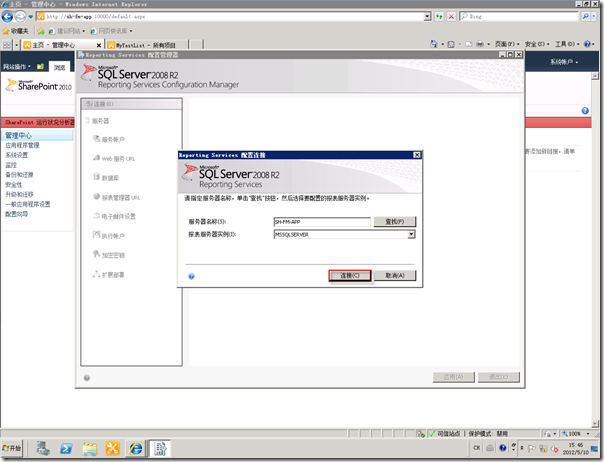This screenshot has height=462, width=604.
Task: Click the IE back navigation arrow
Action: (7, 17)
